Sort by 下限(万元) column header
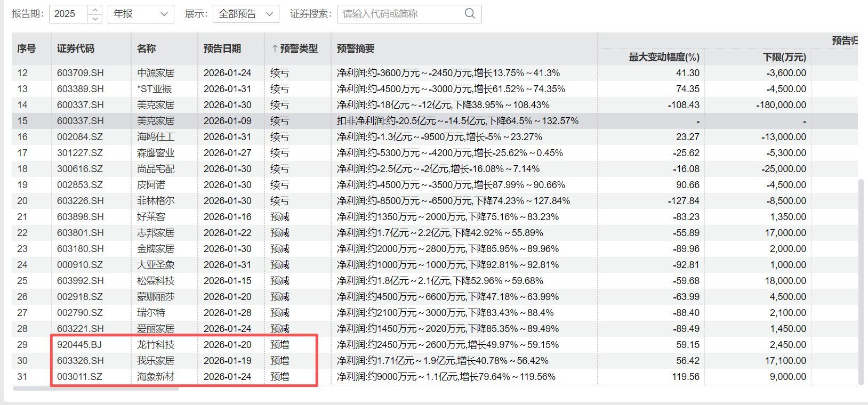 (784, 57)
